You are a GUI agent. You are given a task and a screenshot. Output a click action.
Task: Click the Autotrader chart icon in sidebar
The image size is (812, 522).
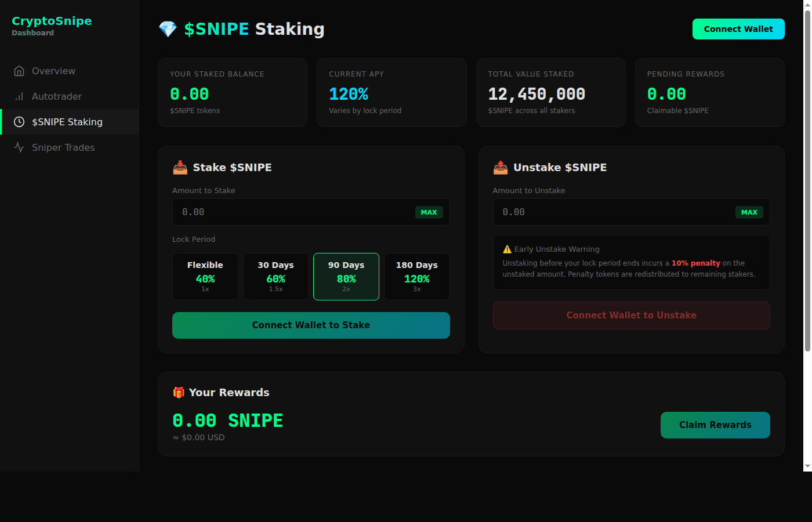tap(19, 96)
